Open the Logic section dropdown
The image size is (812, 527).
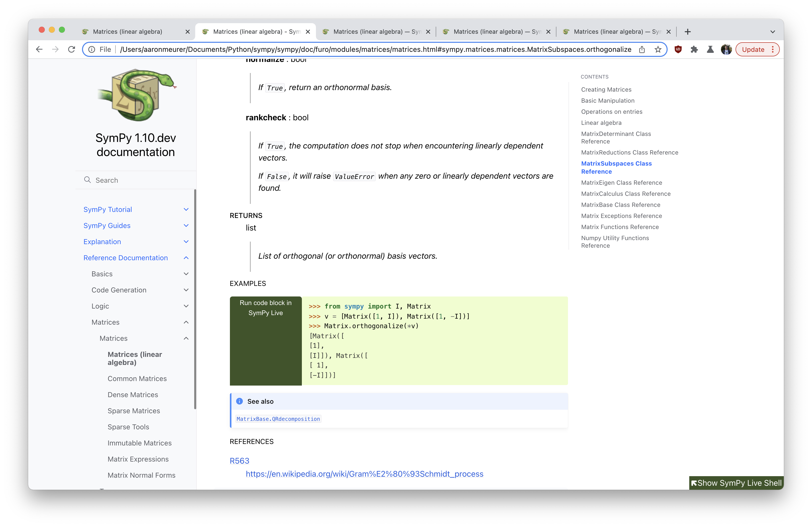[186, 306]
